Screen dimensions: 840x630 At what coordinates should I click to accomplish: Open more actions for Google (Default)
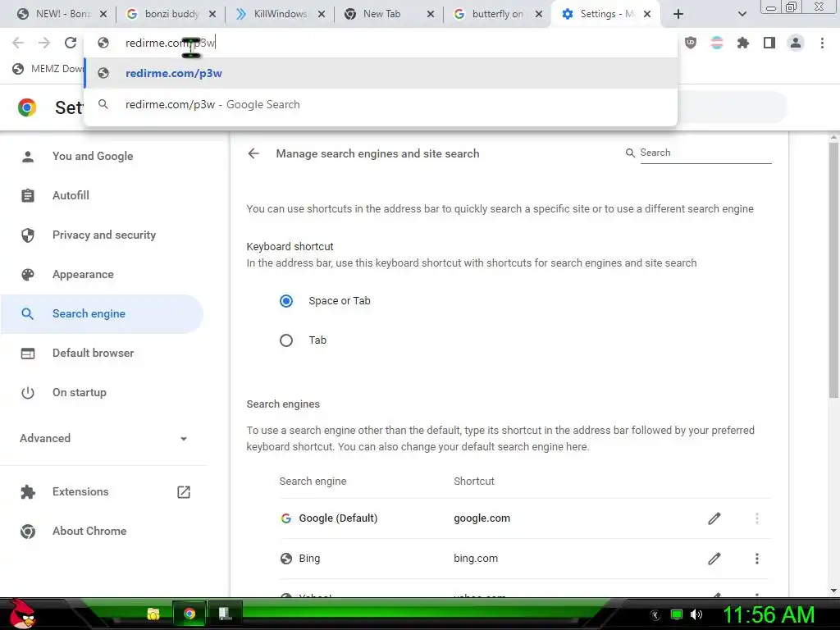point(757,518)
